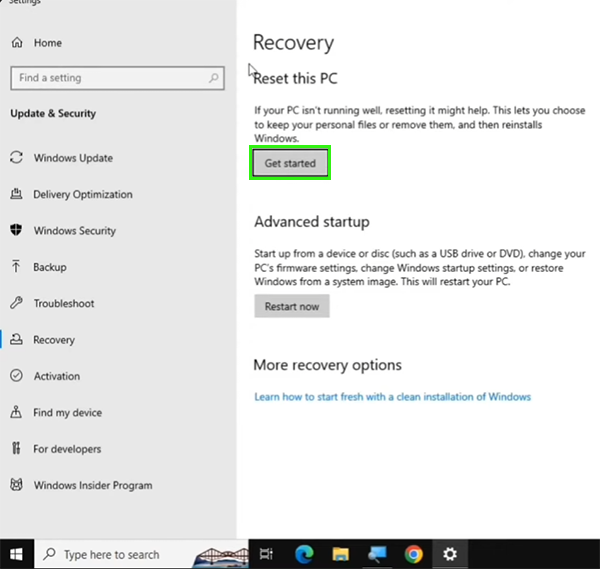Viewport: 600px width, 569px height.
Task: Click the Windows Security shield icon
Action: [x=16, y=230]
